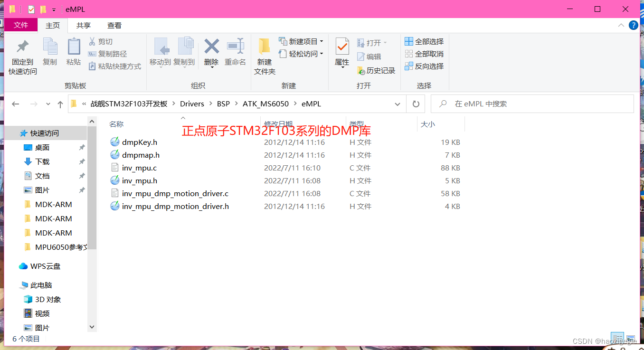Click Invert selection (反向选择)

[424, 66]
